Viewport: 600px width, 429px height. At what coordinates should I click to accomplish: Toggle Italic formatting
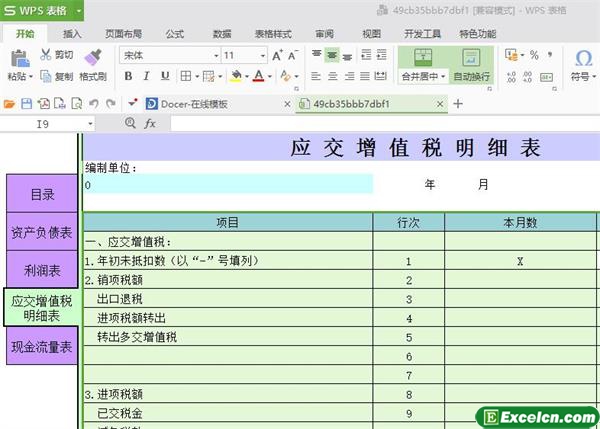146,76
